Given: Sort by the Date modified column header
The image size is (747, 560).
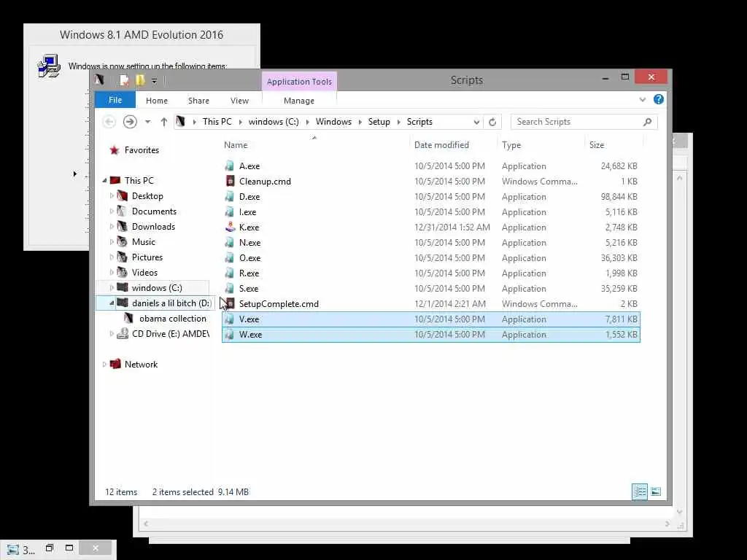Looking at the screenshot, I should [452, 145].
